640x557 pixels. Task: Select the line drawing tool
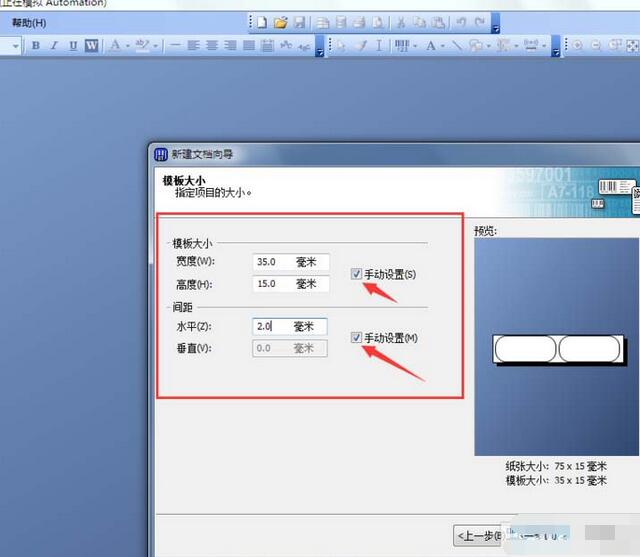(458, 45)
